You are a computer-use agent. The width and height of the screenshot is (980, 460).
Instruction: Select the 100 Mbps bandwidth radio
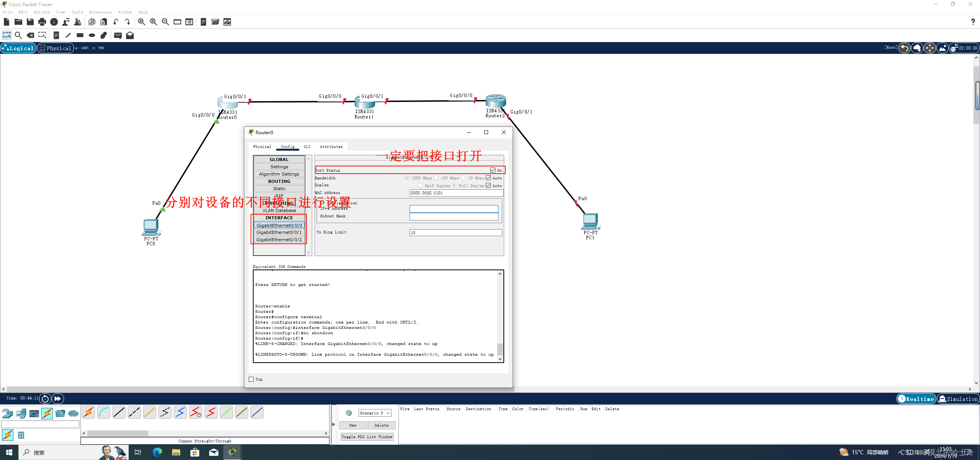pos(436,178)
